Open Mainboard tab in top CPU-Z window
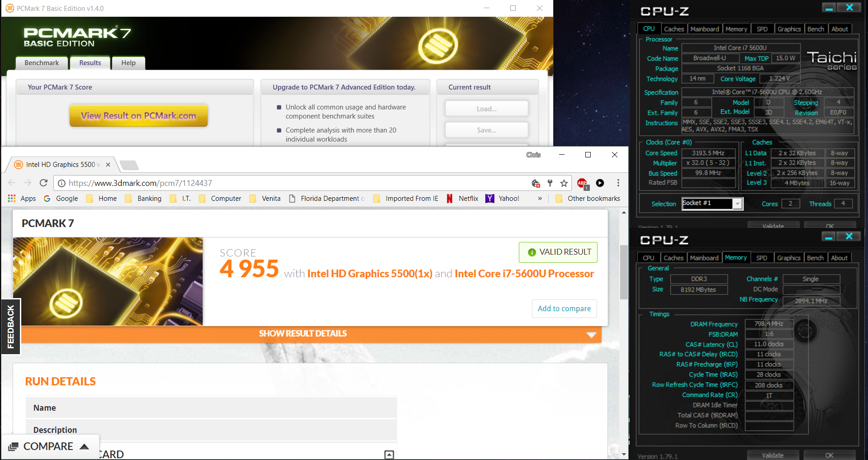 [x=705, y=29]
